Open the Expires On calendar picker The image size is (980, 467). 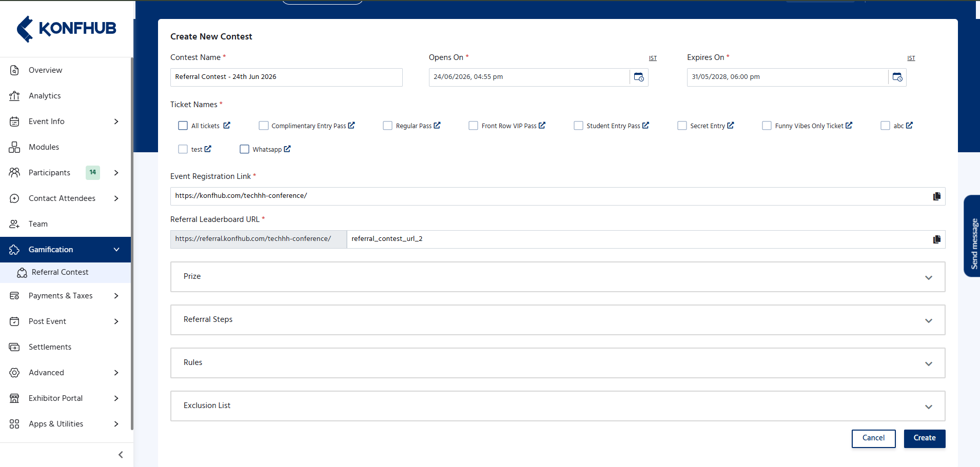pos(897,77)
